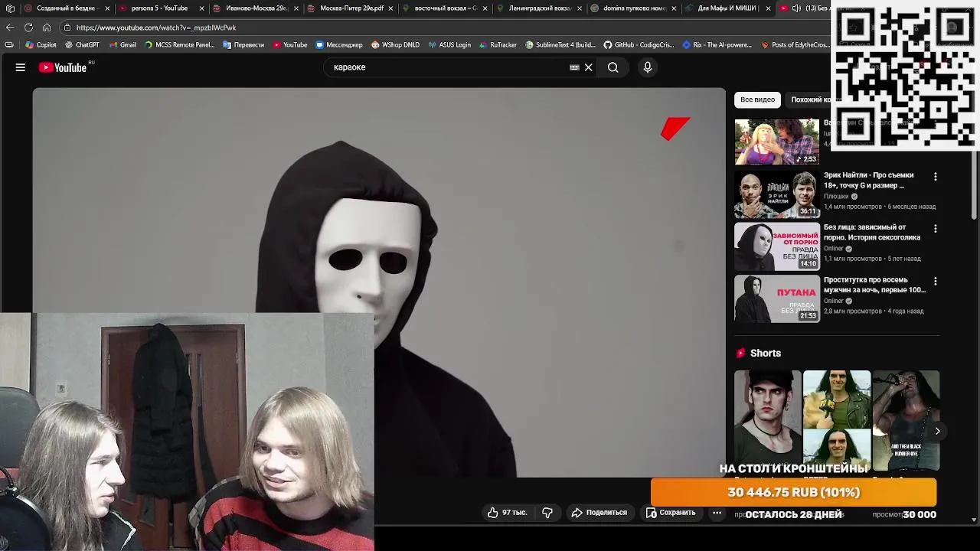This screenshot has height=551, width=980.
Task: Open the 2:53 video thumbnail in the sidebar
Action: coord(777,142)
